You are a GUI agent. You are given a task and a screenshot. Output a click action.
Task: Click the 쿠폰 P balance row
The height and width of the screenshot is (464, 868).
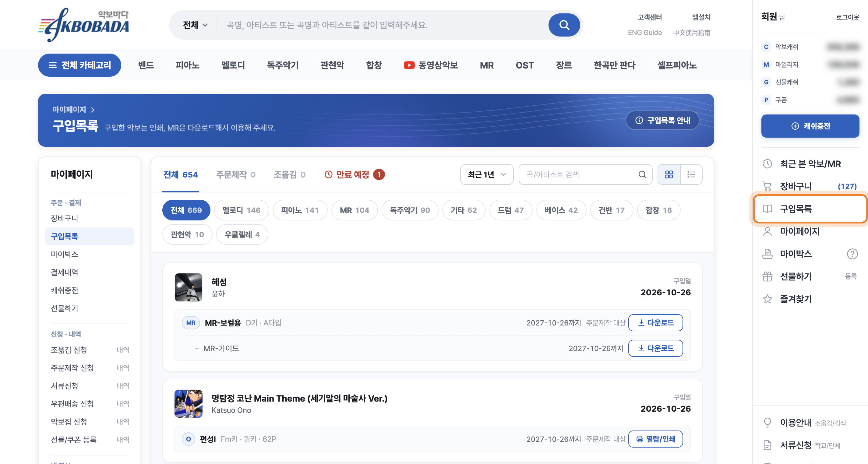(x=810, y=100)
